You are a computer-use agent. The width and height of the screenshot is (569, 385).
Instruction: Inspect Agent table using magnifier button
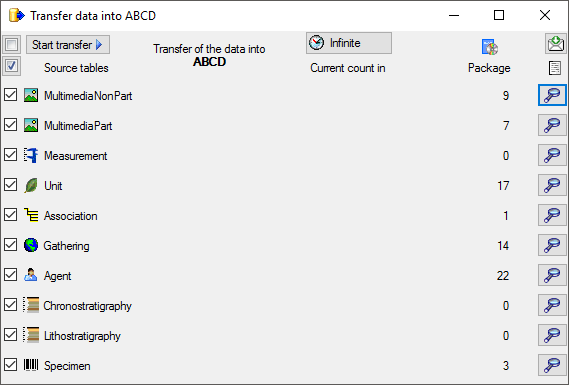[552, 275]
